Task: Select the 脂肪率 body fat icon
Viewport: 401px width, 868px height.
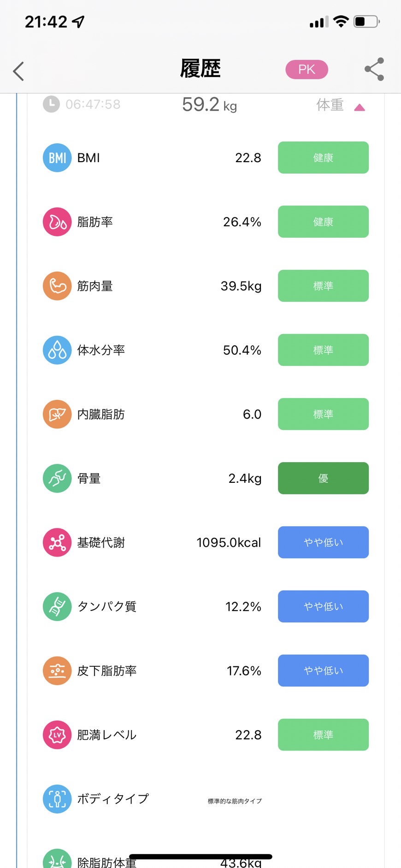Action: coord(57,222)
